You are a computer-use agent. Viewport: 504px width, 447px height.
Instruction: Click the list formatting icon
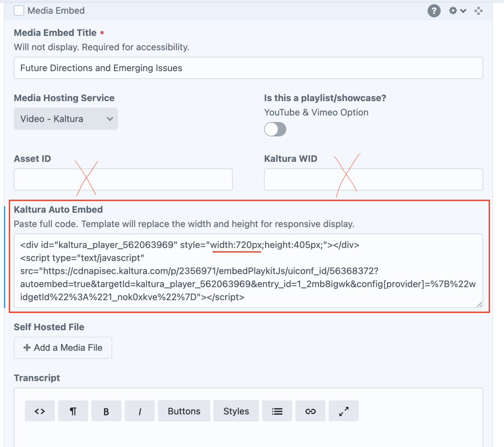pyautogui.click(x=277, y=411)
